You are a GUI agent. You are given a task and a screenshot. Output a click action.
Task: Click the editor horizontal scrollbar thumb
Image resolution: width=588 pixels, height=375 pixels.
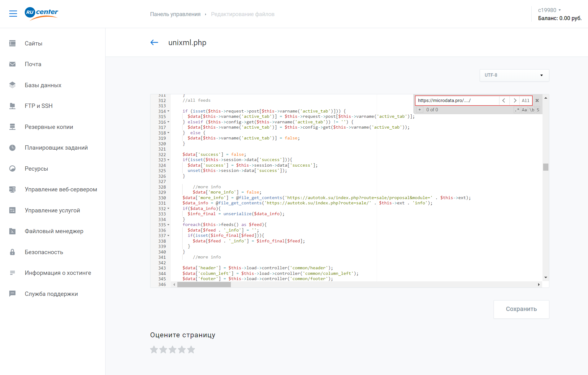coord(204,285)
